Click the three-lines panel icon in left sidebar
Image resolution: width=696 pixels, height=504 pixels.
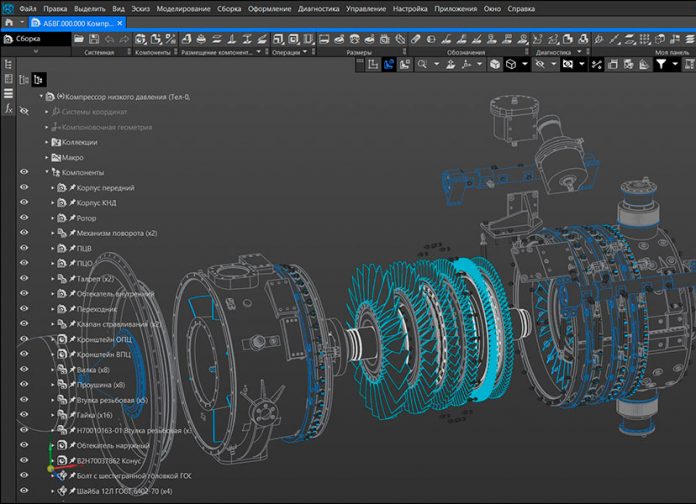pos(8,93)
